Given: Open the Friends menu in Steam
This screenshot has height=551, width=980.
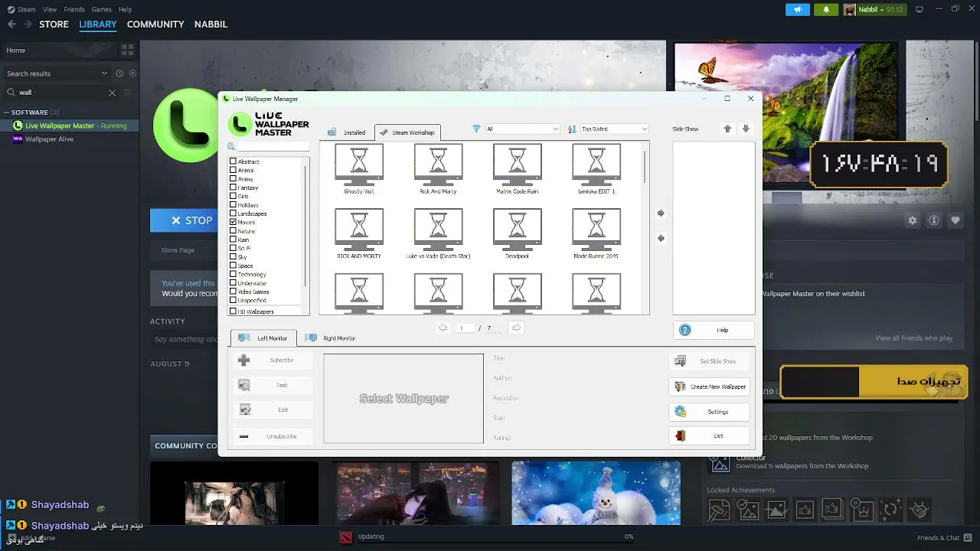Looking at the screenshot, I should tap(74, 10).
